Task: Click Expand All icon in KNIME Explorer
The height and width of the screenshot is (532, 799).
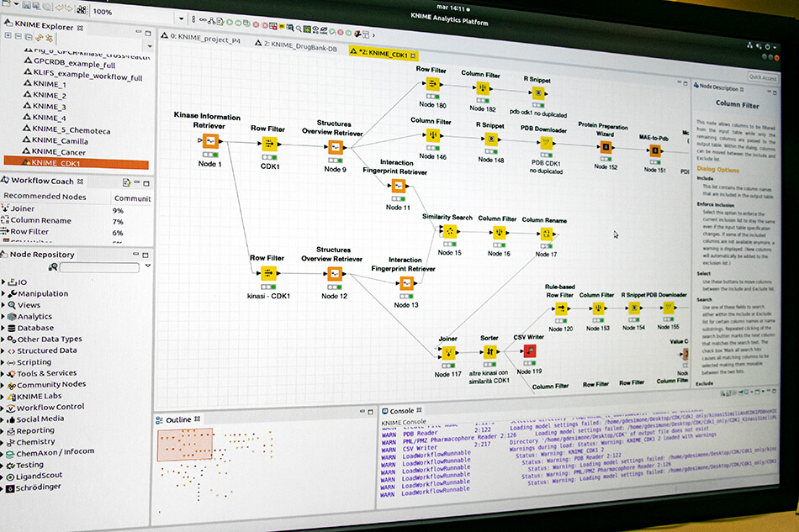Action: (8, 35)
